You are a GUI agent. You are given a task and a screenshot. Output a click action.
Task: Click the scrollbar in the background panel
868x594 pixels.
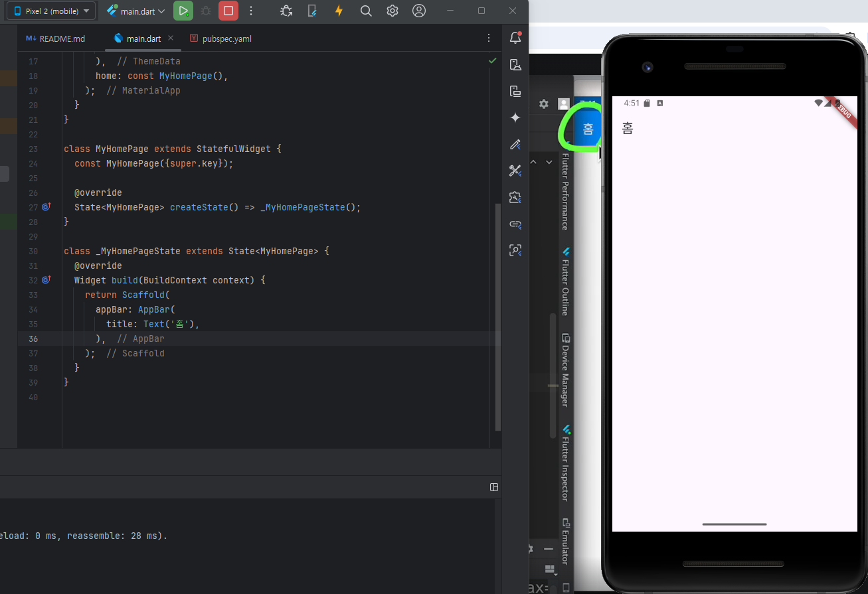tap(553, 375)
